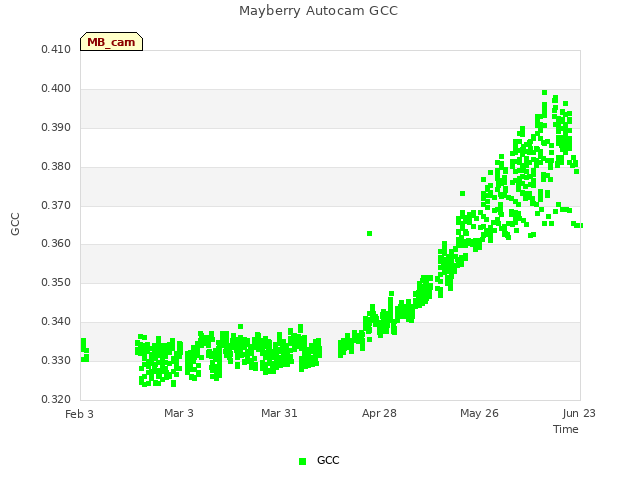Click the Apr 28 date label
Image resolution: width=640 pixels, height=480 pixels.
tap(379, 413)
